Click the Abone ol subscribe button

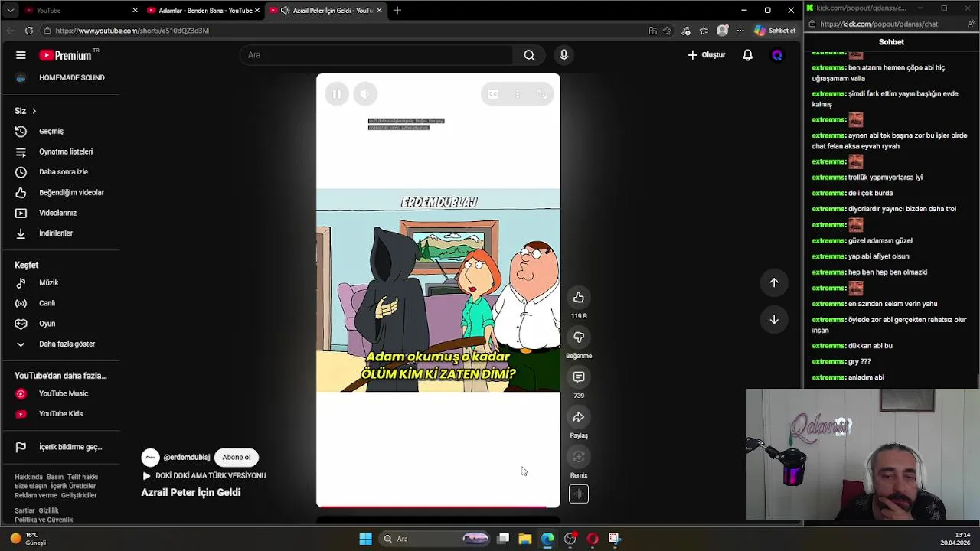click(237, 457)
